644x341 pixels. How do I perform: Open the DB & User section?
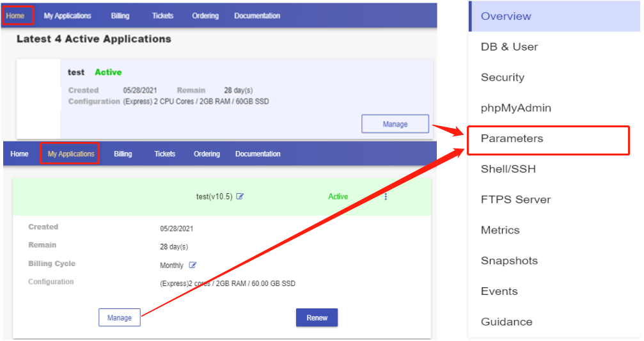[509, 47]
